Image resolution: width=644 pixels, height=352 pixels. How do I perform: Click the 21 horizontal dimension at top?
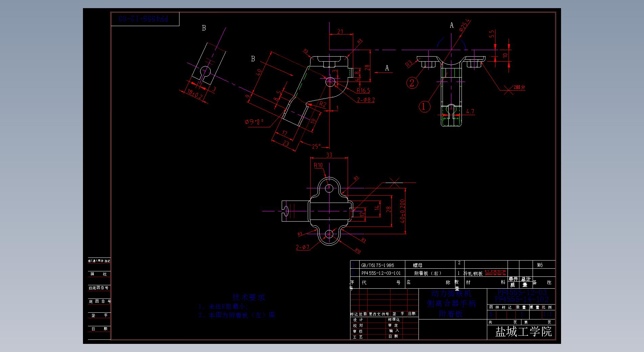click(x=340, y=32)
